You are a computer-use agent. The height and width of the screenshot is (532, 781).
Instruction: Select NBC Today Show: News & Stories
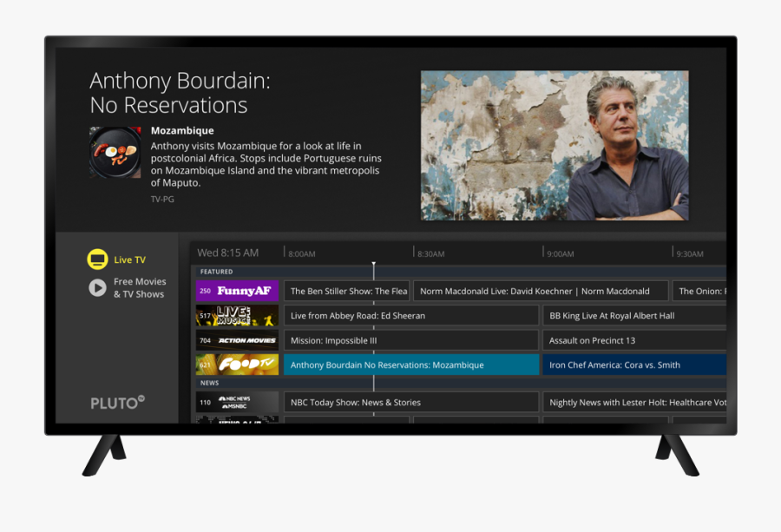pyautogui.click(x=411, y=402)
